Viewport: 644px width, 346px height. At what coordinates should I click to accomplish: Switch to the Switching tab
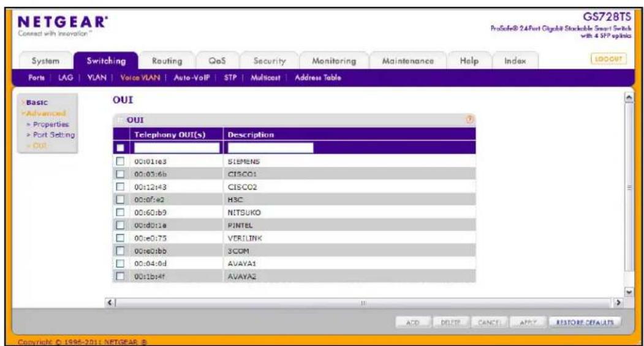(x=106, y=61)
